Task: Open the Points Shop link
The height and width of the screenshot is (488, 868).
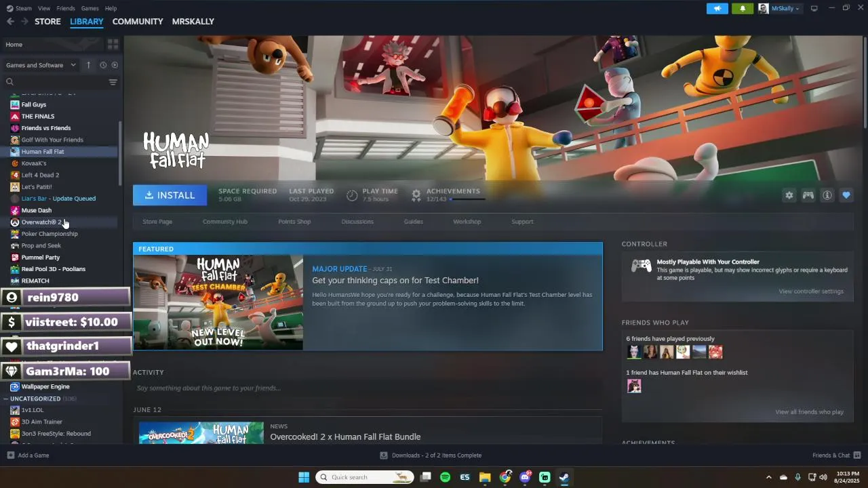Action: tap(294, 222)
